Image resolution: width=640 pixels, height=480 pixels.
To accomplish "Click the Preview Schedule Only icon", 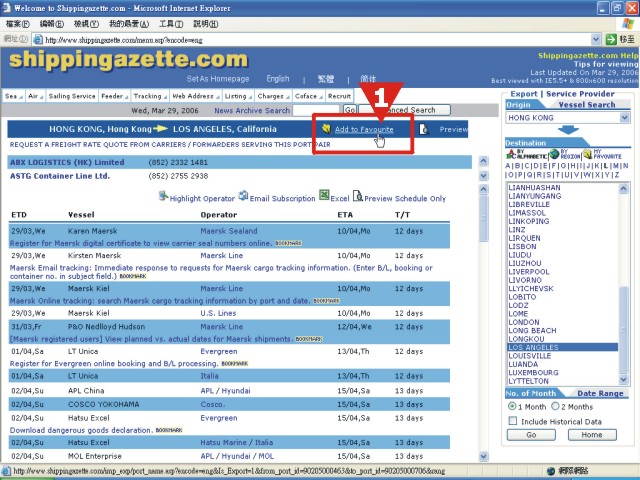I will tap(358, 196).
